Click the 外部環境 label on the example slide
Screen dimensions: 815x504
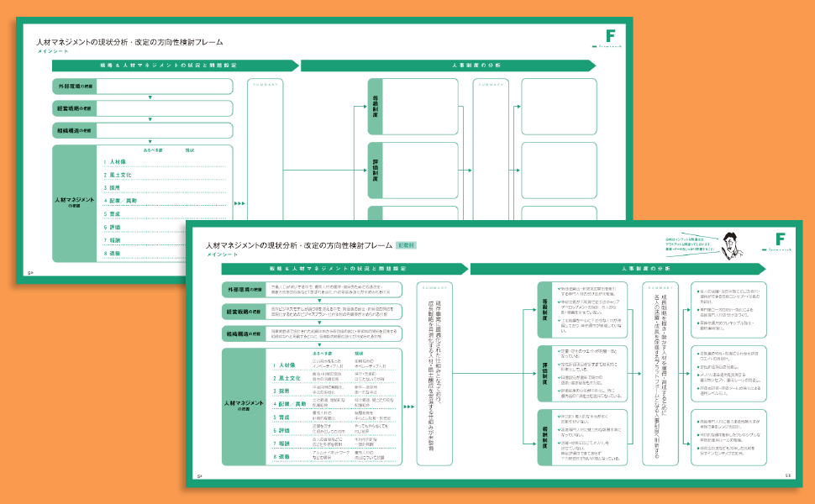click(x=244, y=290)
